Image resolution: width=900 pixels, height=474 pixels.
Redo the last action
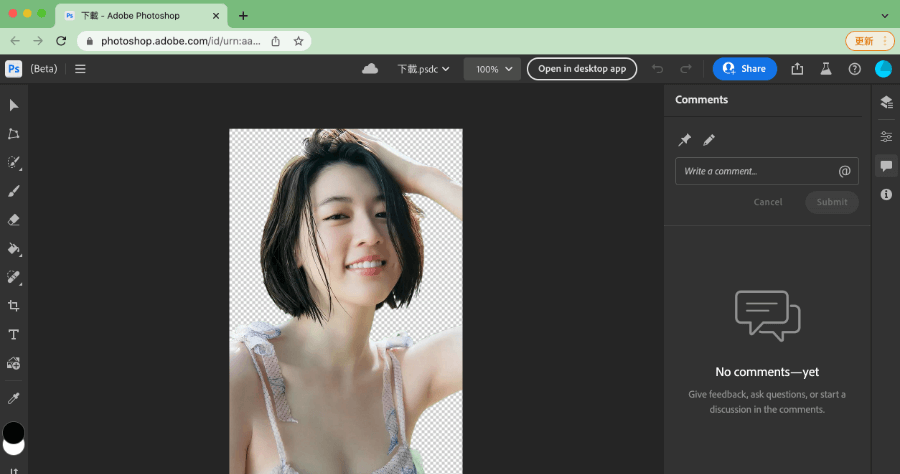[x=686, y=69]
